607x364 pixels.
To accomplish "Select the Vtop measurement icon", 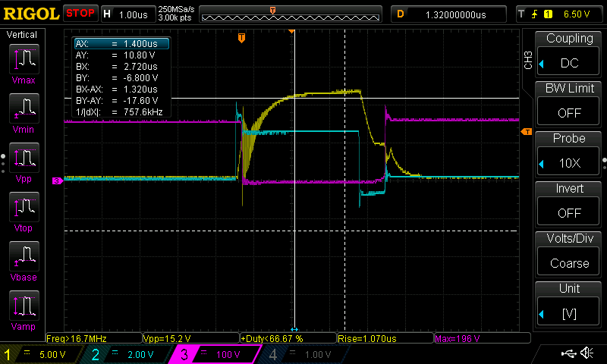I will pos(24,207).
